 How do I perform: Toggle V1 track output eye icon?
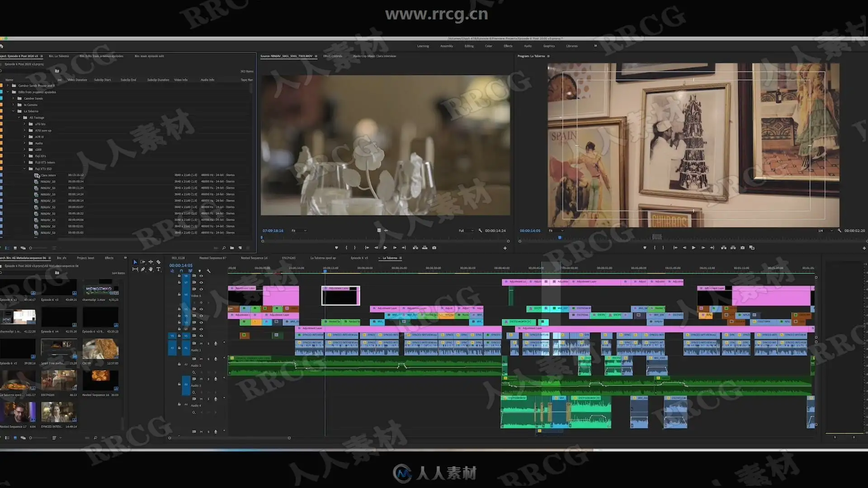201,336
